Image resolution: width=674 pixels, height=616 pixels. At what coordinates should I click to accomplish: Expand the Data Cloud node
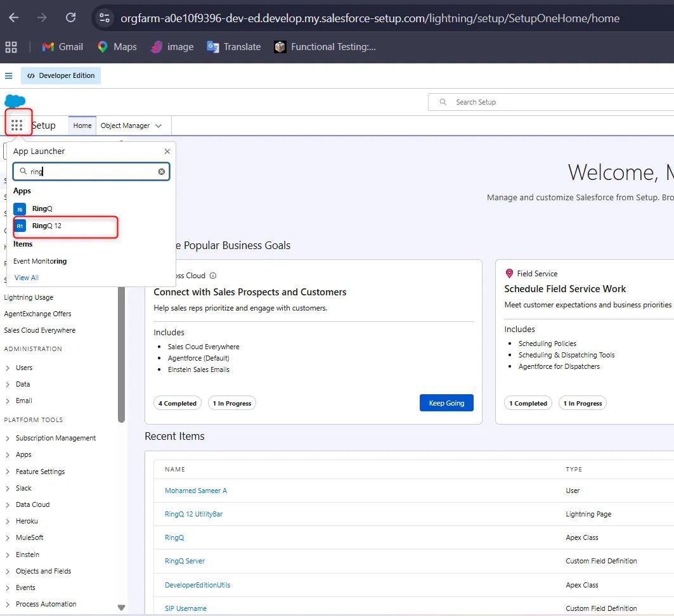[x=8, y=504]
